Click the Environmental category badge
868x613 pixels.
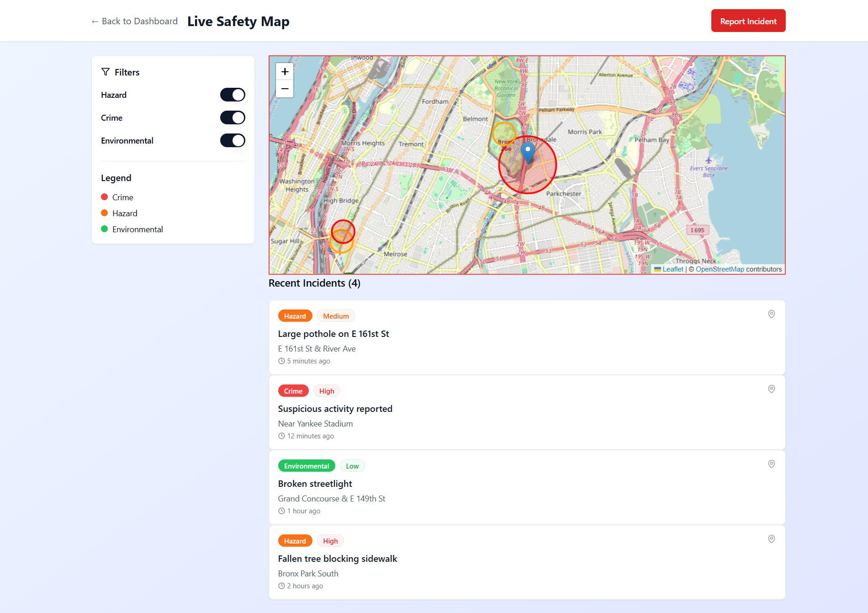tap(307, 466)
